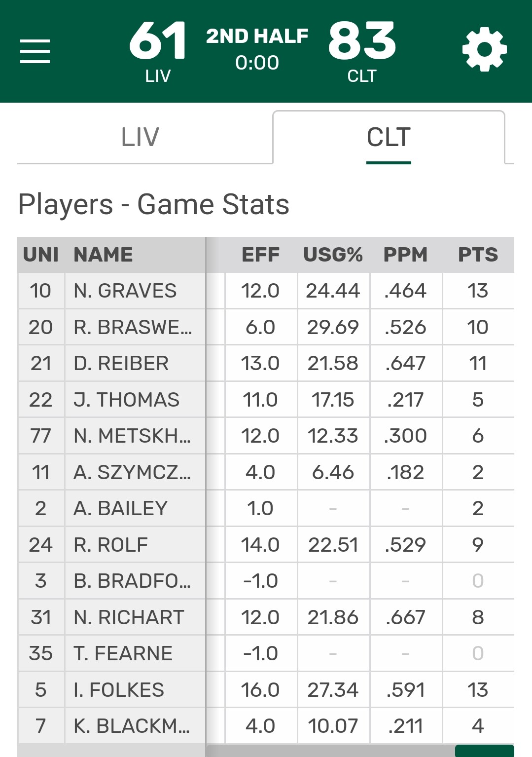Sort by the UNI column header
This screenshot has width=532, height=757.
pos(41,255)
